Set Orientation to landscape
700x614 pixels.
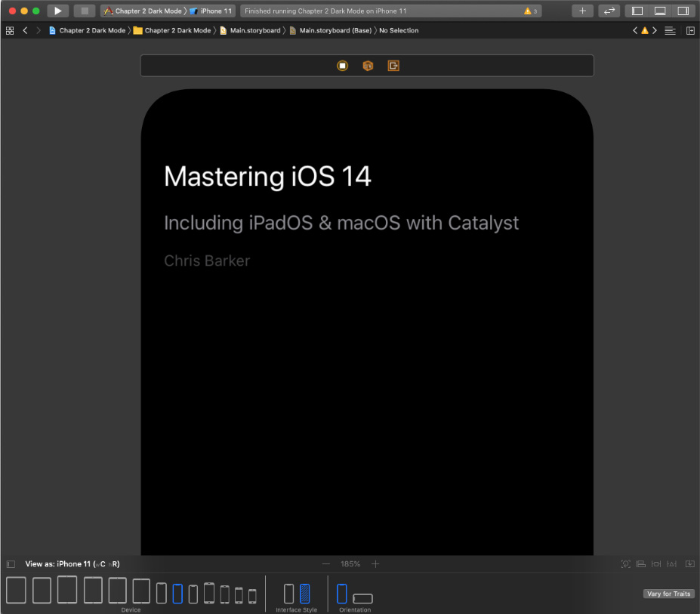click(x=362, y=598)
